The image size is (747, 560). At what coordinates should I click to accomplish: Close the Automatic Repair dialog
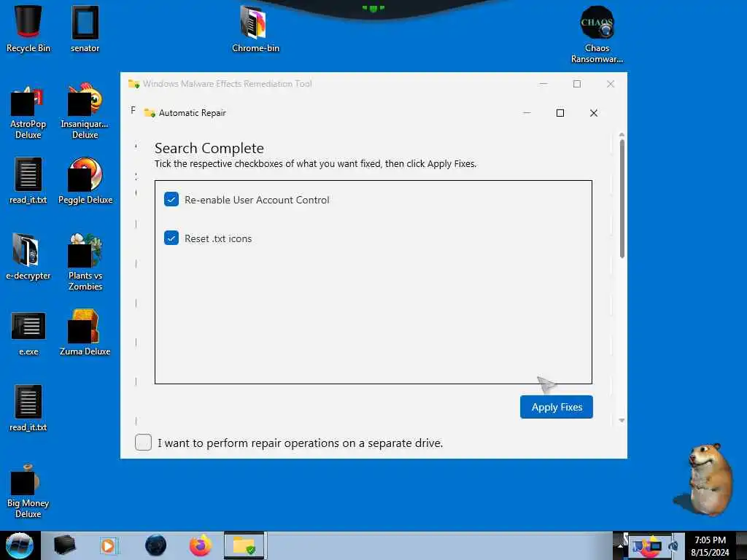point(594,113)
